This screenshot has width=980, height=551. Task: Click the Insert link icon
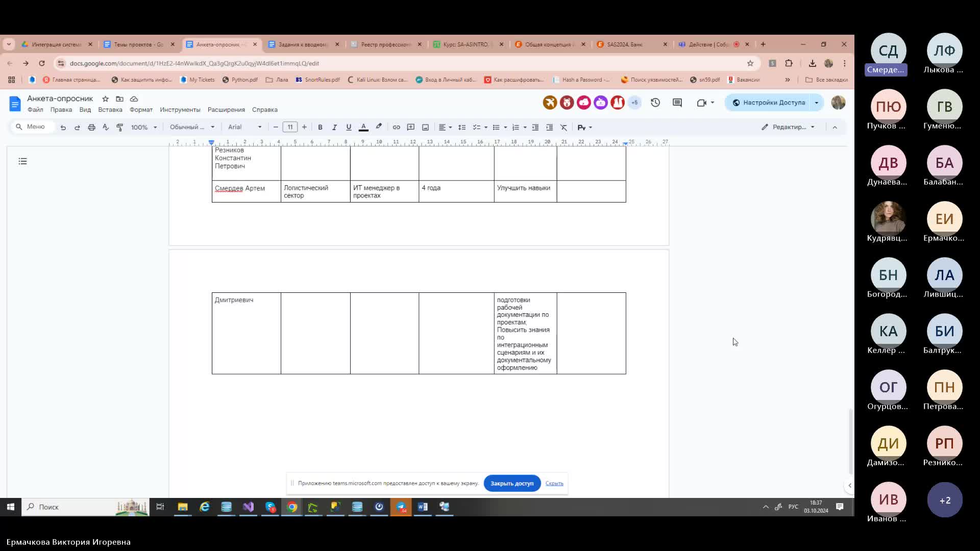point(397,128)
